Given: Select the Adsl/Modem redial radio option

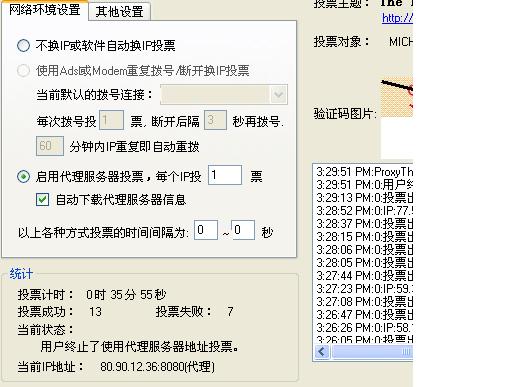Looking at the screenshot, I should 23,70.
